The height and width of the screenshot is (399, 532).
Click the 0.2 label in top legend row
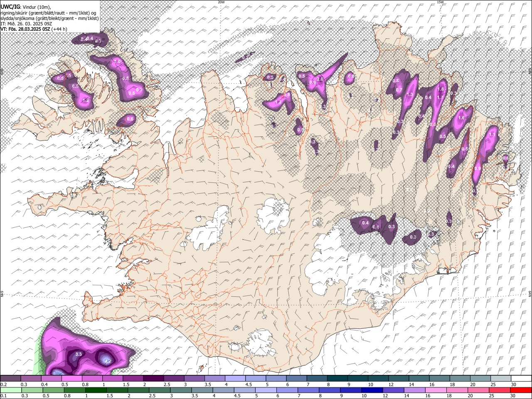point(4,384)
